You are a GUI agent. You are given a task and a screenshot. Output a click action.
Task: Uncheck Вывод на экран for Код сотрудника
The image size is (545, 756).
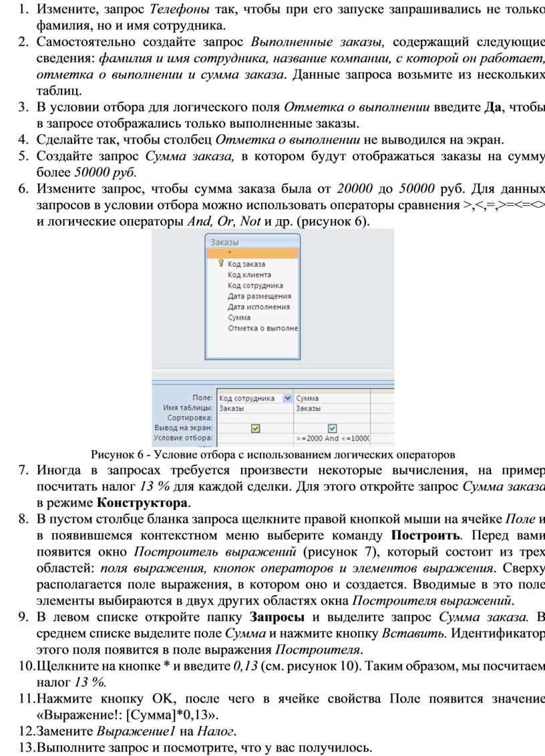coord(255,428)
